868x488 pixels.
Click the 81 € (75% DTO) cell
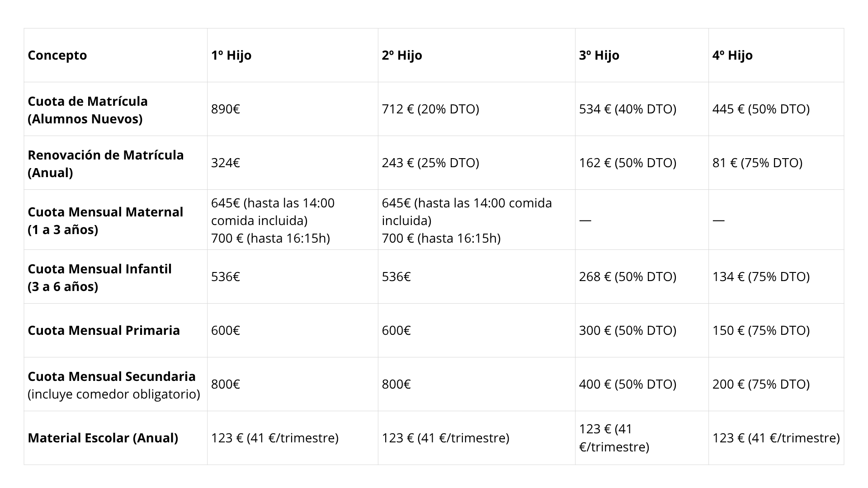[x=757, y=163]
